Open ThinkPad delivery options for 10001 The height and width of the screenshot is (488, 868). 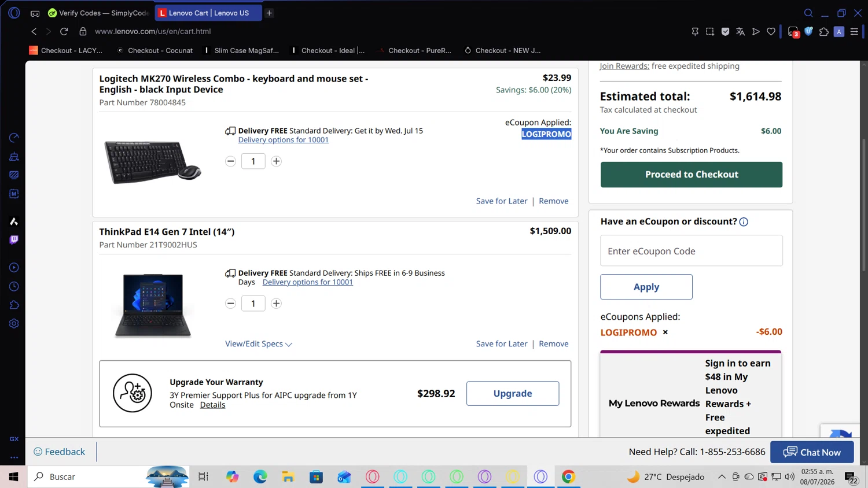pos(308,282)
